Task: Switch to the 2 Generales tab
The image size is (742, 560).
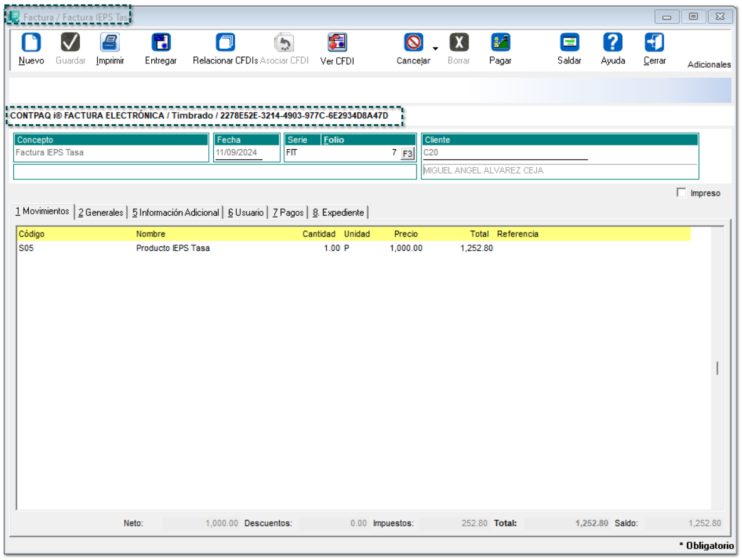Action: click(x=101, y=213)
